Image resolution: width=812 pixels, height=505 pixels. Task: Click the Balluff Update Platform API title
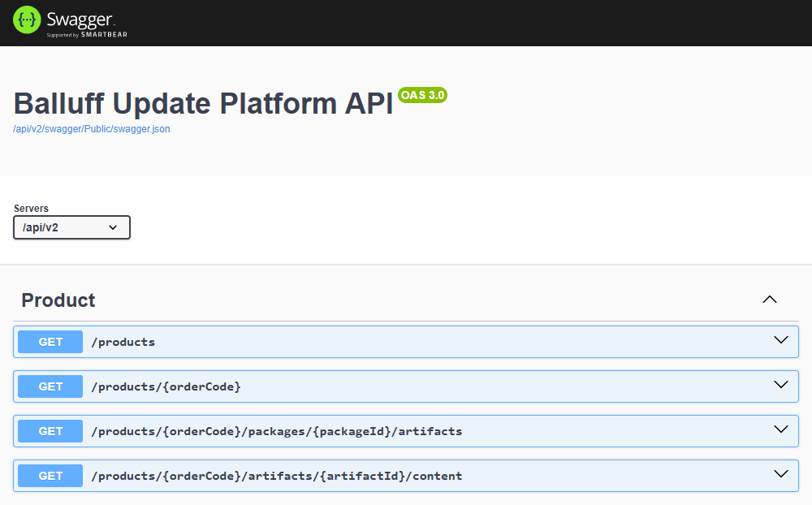pyautogui.click(x=203, y=103)
